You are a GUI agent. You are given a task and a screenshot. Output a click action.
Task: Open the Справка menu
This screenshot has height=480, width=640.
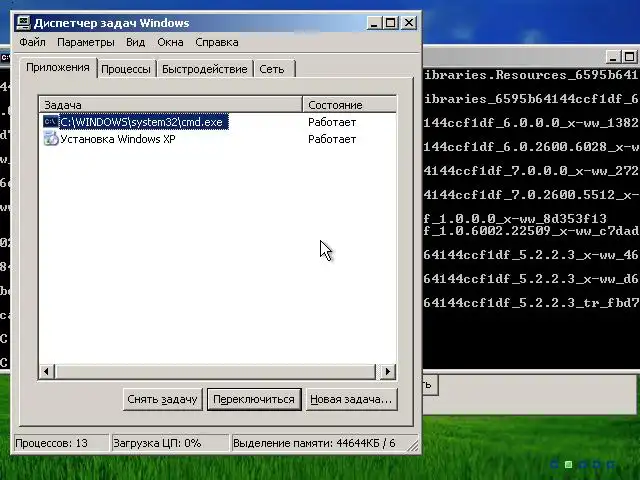217,42
